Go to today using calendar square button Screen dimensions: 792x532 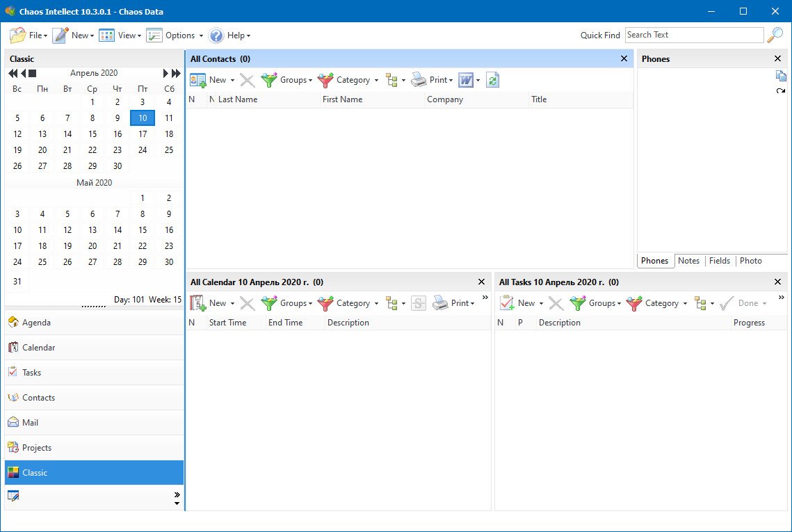click(x=32, y=73)
